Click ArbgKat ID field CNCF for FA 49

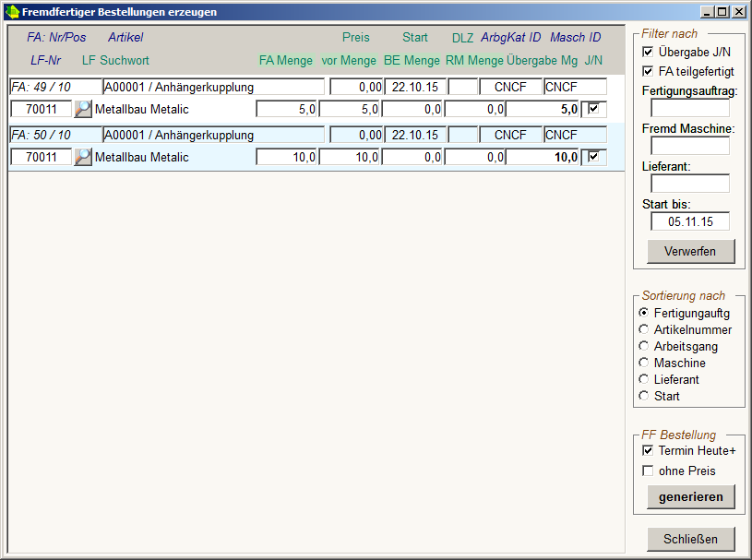511,87
